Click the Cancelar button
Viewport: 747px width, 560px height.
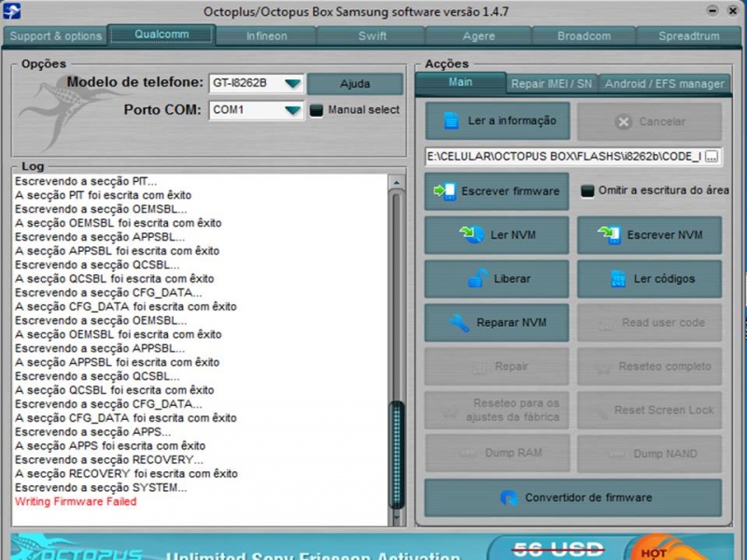[x=649, y=122]
